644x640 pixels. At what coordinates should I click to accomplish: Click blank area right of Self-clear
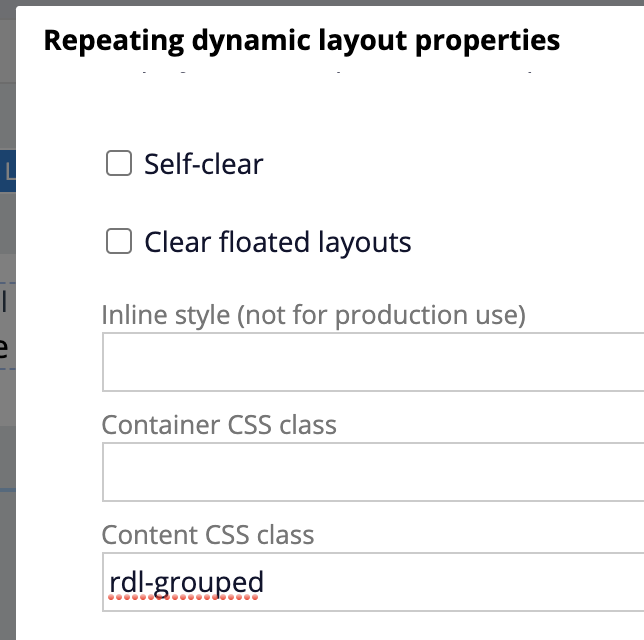tap(452, 164)
